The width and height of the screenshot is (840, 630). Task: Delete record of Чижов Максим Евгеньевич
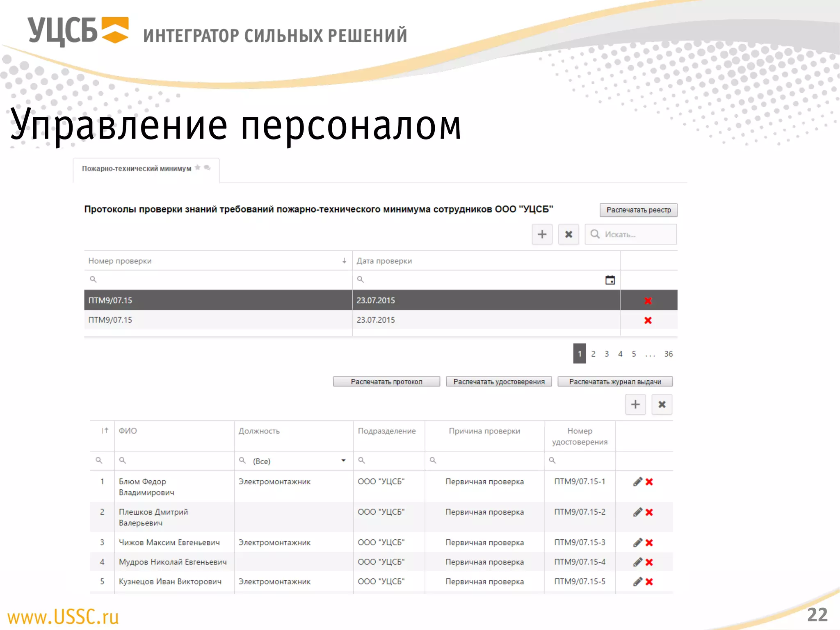(649, 543)
